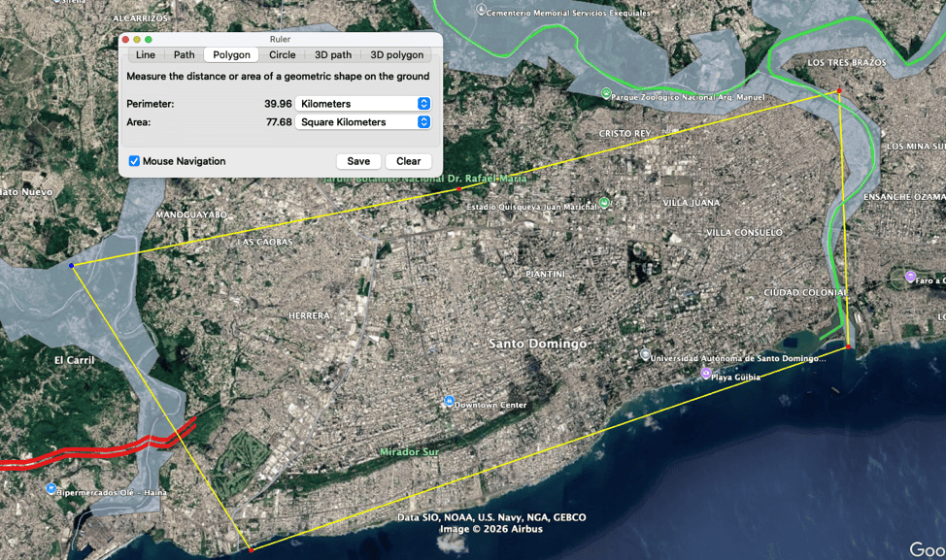This screenshot has width=946, height=560.
Task: Click the CIUDAD COLONIAL label
Action: (x=805, y=292)
